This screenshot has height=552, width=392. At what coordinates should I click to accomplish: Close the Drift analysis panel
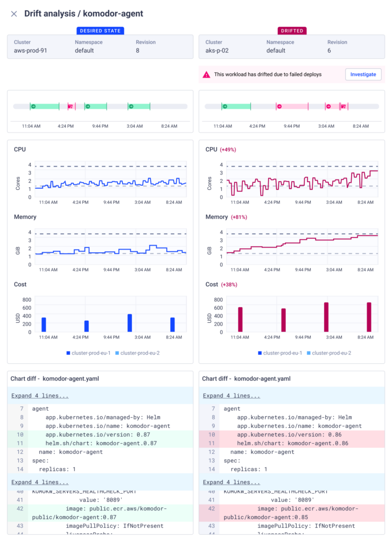[x=14, y=13]
